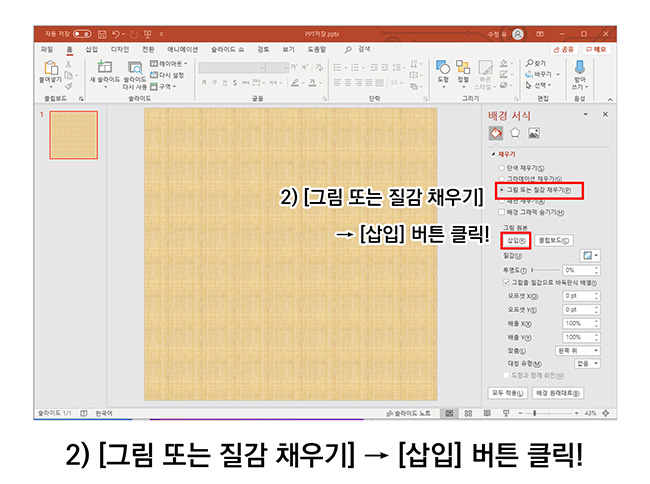Click the Undo arrow icon
Screen dimensions: 650x484
(116, 34)
